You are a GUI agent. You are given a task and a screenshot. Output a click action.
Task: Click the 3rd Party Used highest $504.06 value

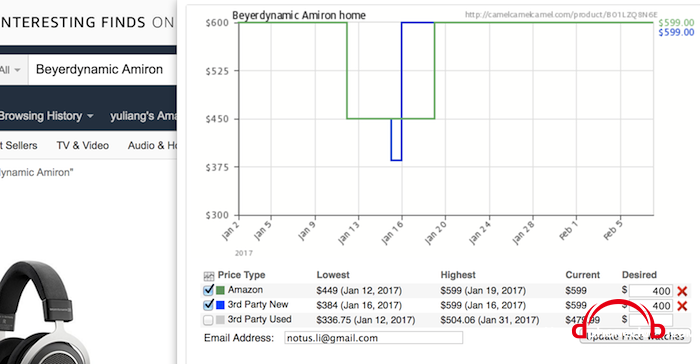490,320
